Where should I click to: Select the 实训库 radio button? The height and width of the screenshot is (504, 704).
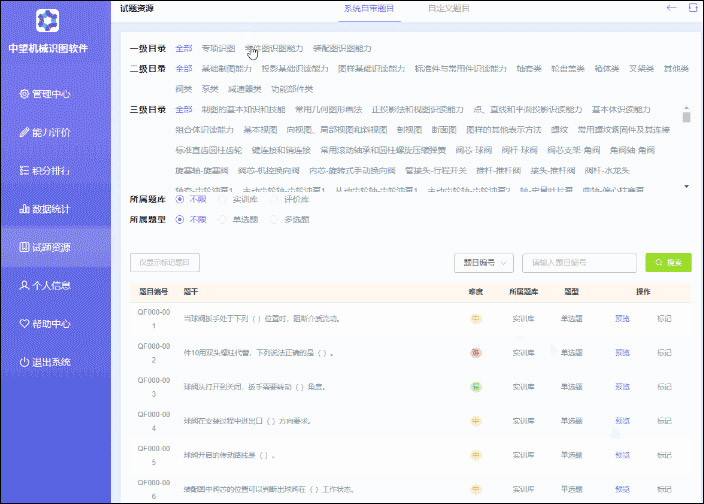[x=223, y=199]
